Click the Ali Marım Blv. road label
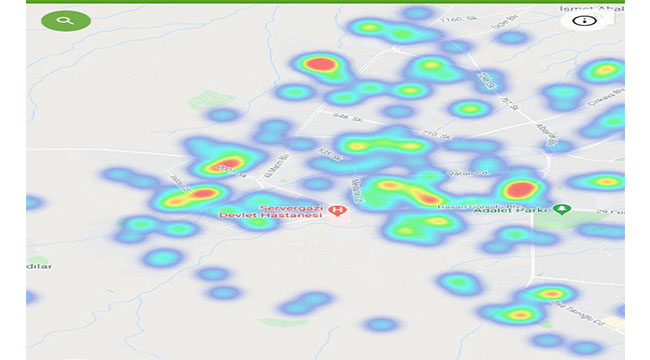The width and height of the screenshot is (650, 360). click(x=277, y=167)
